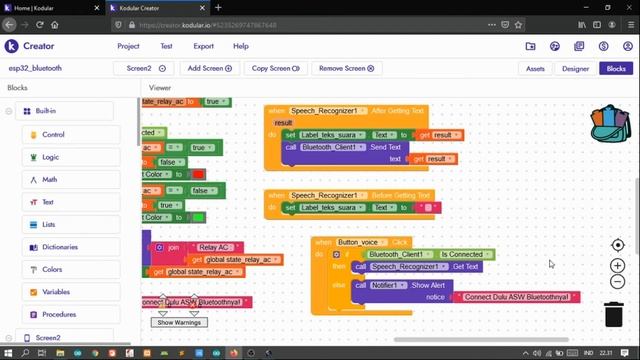Select the Control blocks category
The image size is (640, 360).
pyautogui.click(x=71, y=135)
